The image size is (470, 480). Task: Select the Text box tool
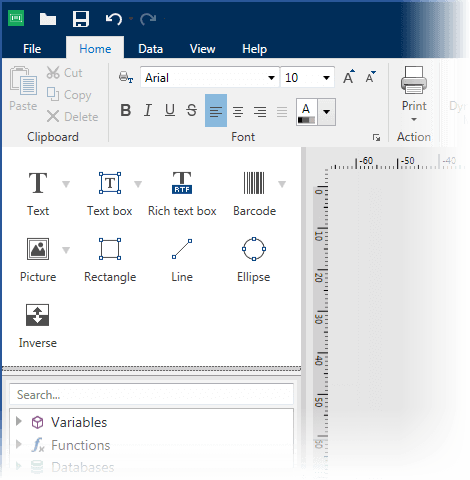pyautogui.click(x=110, y=193)
